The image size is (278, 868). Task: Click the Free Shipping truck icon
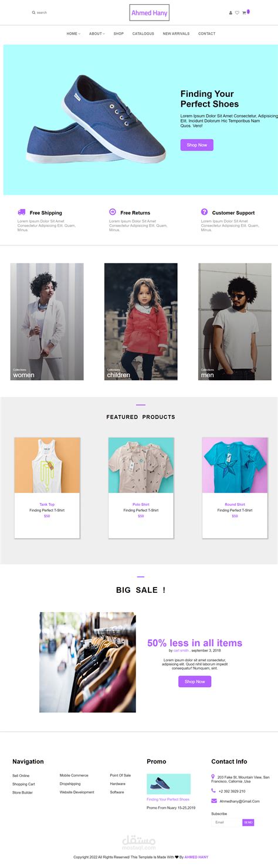pos(22,212)
